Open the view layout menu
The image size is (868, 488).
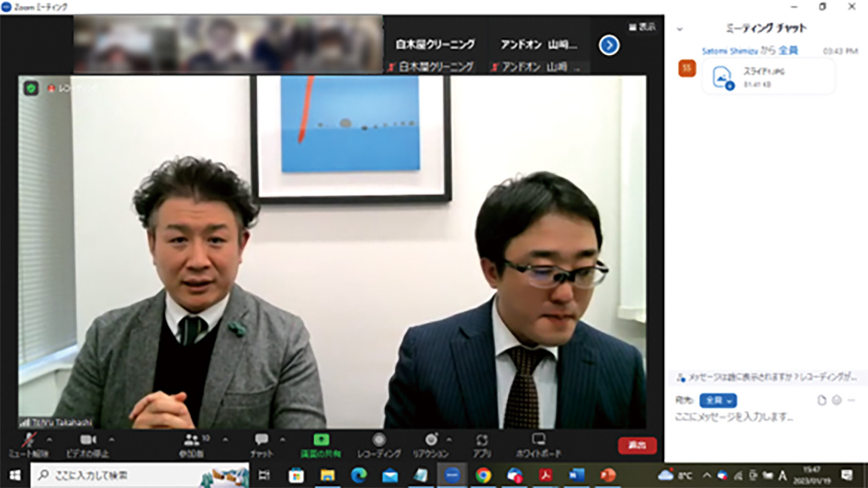pyautogui.click(x=642, y=27)
